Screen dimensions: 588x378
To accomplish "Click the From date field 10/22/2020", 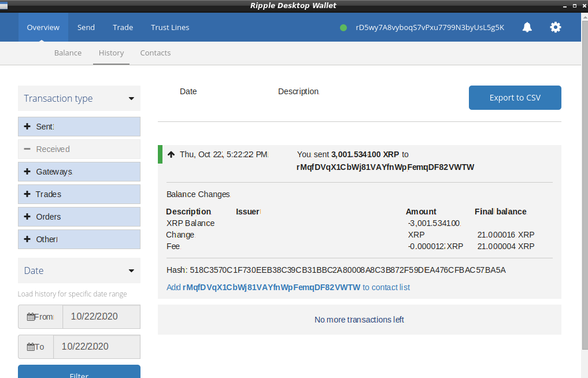I will pyautogui.click(x=101, y=317).
